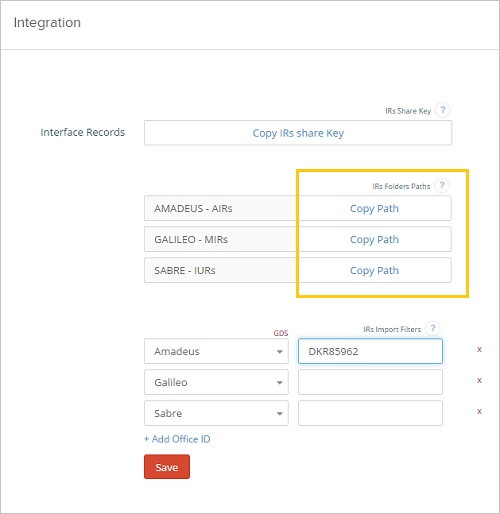
Task: Click the Galileo import filter input field
Action: 370,382
